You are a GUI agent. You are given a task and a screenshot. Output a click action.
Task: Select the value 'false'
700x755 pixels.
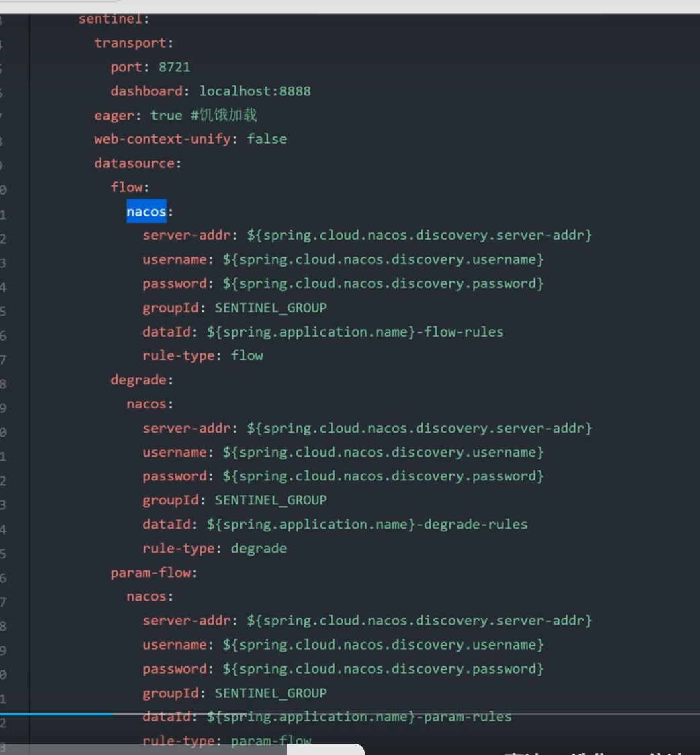[267, 139]
